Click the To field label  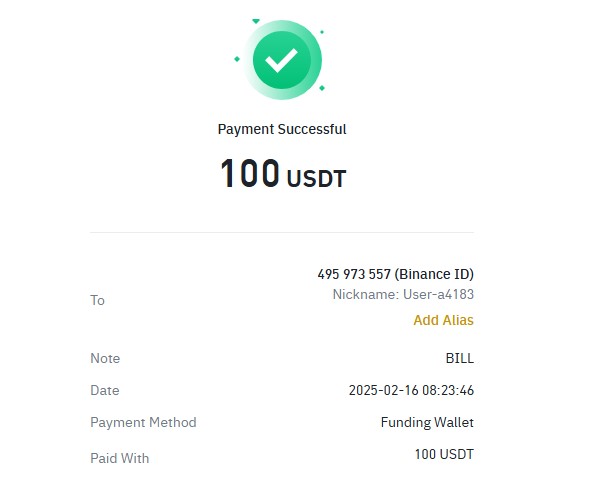pos(97,300)
